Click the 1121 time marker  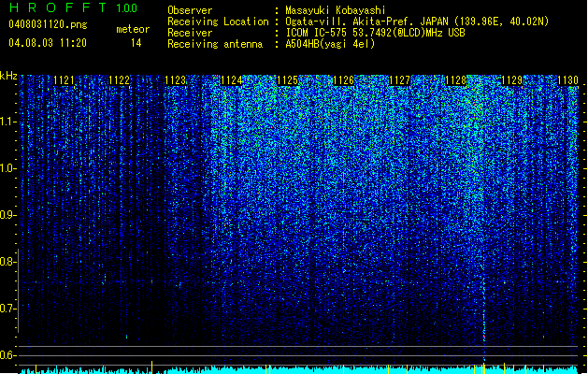[x=64, y=80]
